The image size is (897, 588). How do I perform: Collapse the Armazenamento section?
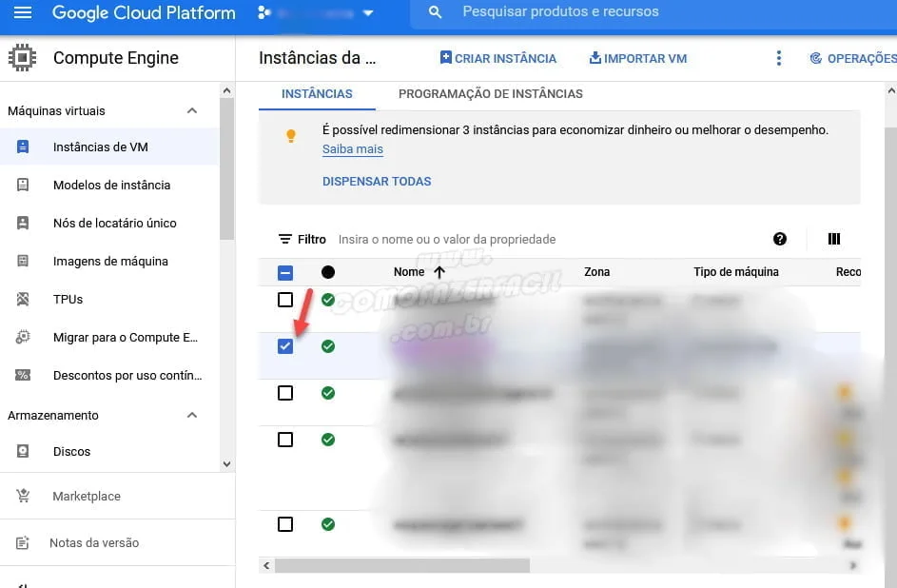coord(192,416)
